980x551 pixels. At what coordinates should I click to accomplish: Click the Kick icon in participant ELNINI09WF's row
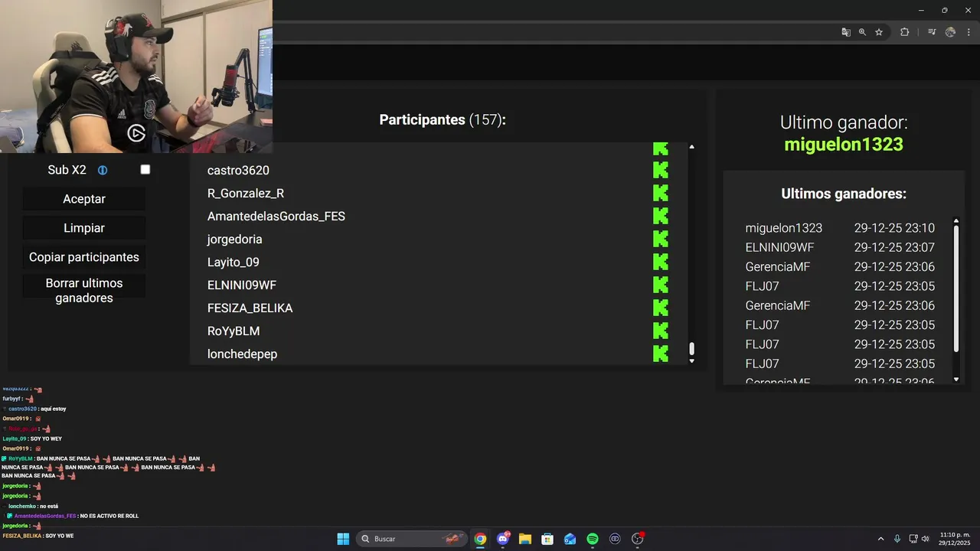pos(660,285)
